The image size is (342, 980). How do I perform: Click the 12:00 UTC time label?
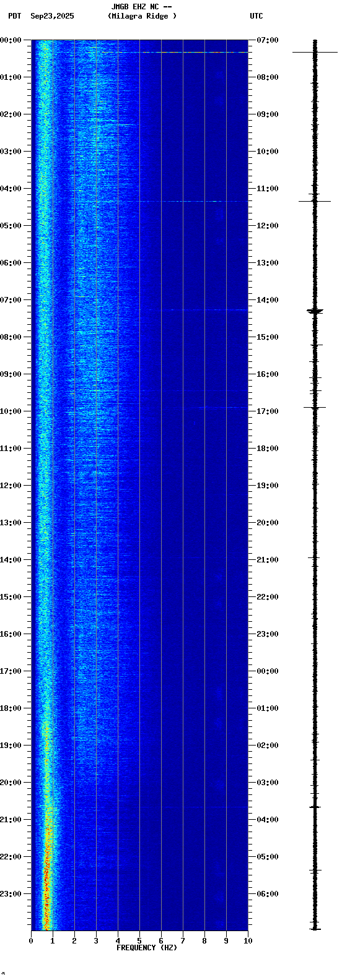(x=268, y=226)
